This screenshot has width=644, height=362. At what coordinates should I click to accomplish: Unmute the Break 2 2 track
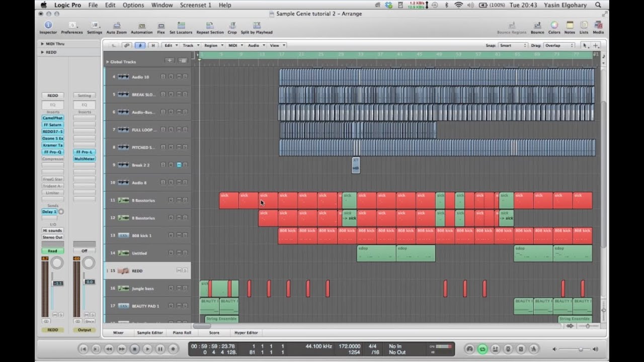click(179, 165)
